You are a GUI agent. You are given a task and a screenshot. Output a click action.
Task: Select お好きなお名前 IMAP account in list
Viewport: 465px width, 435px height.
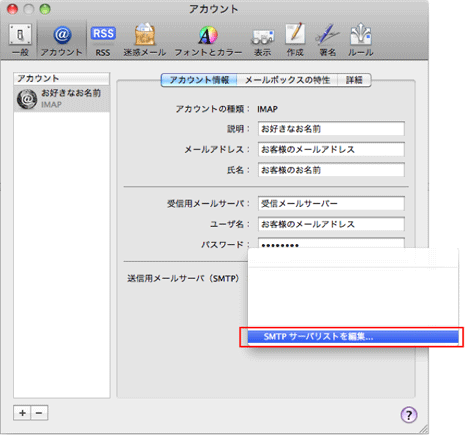62,99
